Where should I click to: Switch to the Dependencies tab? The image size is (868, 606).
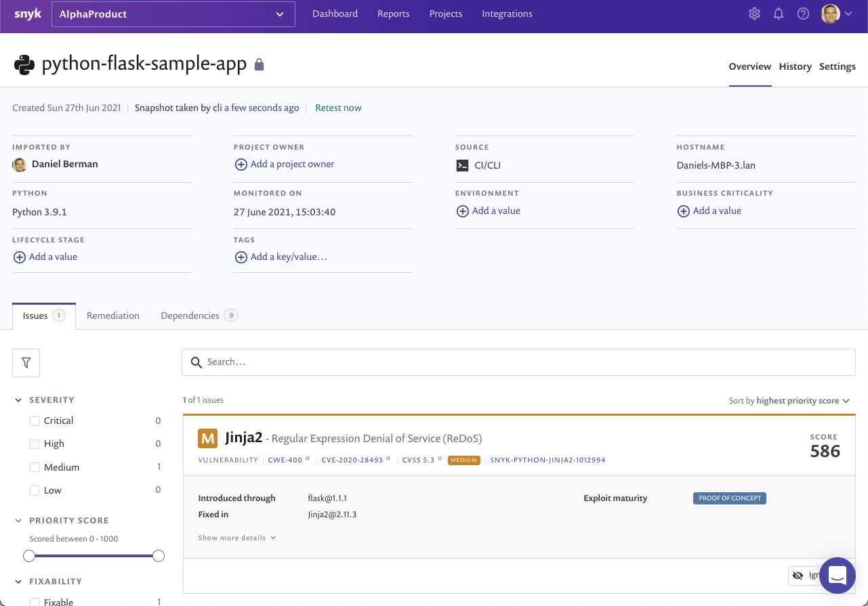tap(199, 316)
